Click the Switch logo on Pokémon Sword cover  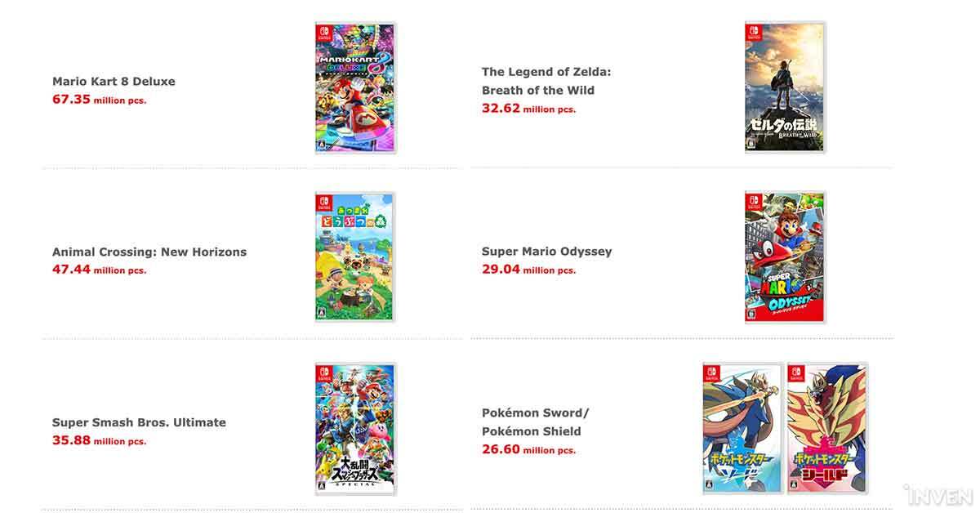point(712,373)
